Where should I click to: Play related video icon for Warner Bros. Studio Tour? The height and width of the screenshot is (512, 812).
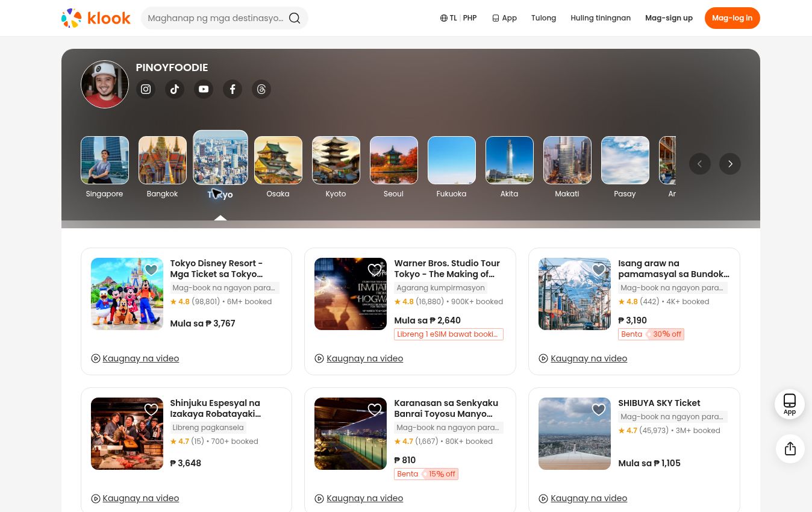pos(319,358)
